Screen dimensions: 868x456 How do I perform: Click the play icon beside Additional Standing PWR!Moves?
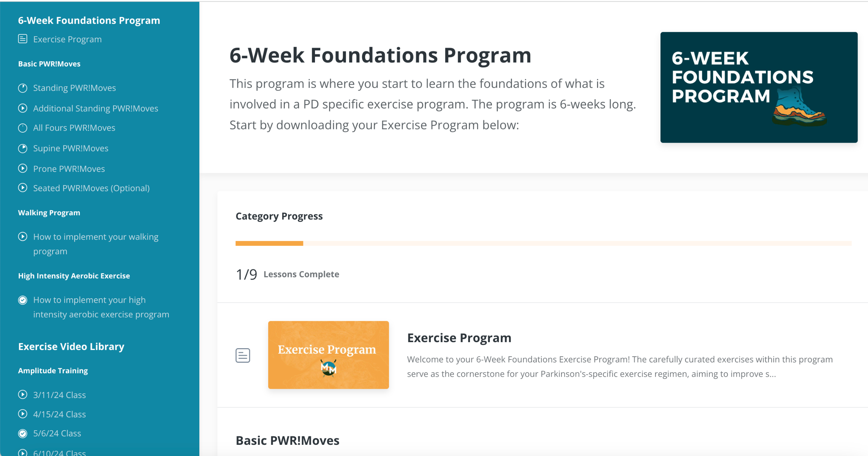point(23,108)
